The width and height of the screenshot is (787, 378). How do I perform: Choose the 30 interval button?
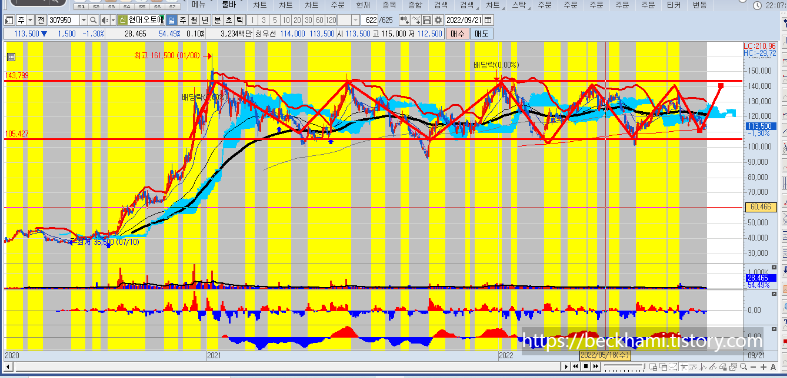pyautogui.click(x=308, y=21)
